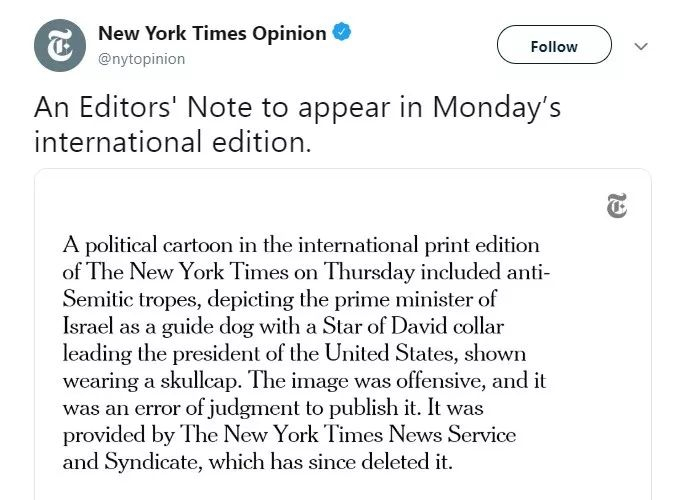The width and height of the screenshot is (677, 500).
Task: Click the gray Times logo inside the note
Action: [617, 206]
